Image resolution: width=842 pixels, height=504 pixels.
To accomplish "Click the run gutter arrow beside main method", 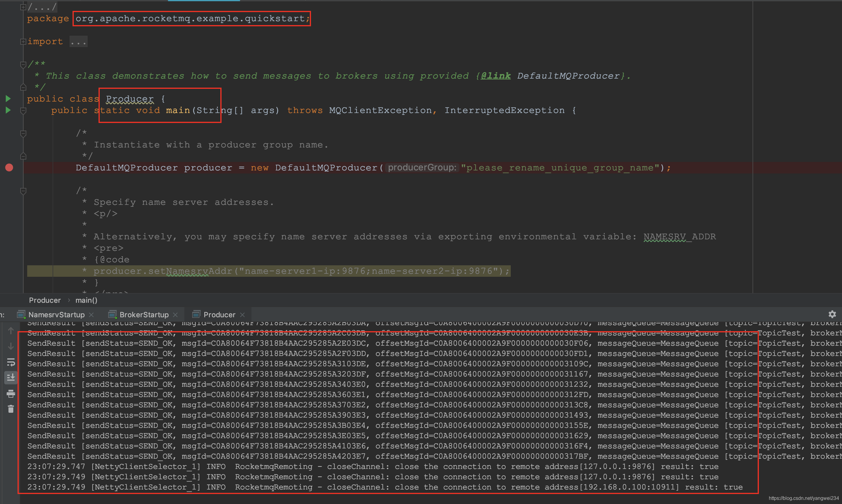I will tap(8, 110).
